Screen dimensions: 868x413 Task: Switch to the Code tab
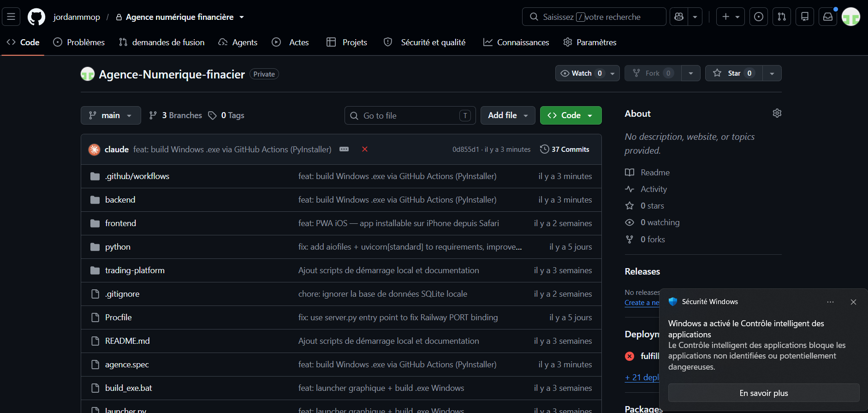click(23, 42)
